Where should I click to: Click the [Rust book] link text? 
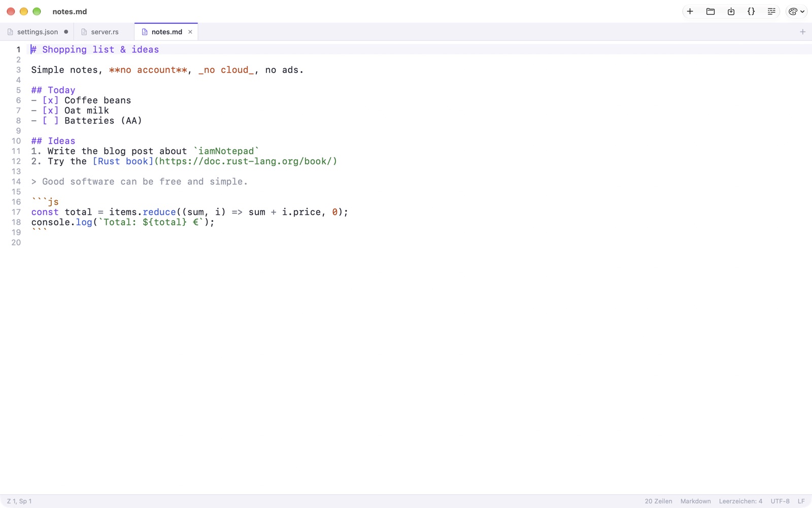pos(123,162)
